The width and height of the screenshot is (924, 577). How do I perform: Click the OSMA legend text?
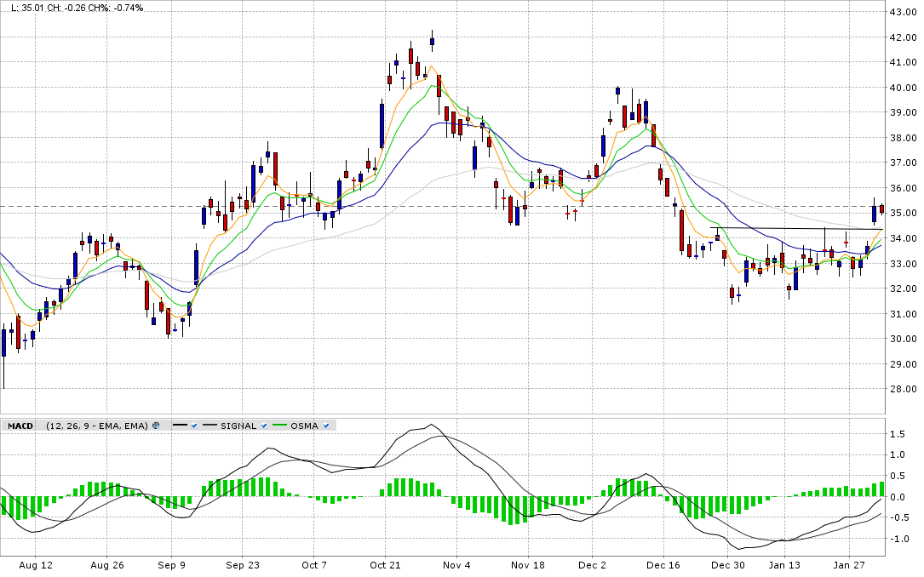pos(305,426)
